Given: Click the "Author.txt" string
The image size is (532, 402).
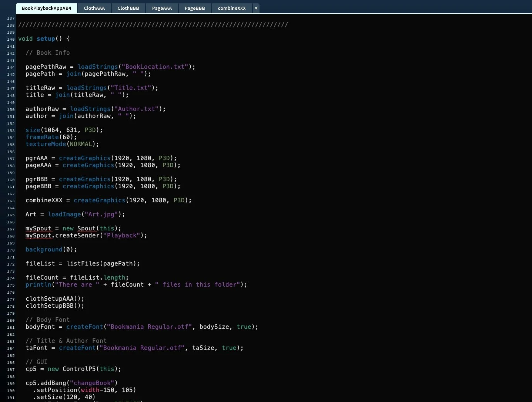Looking at the screenshot, I should tap(136, 109).
